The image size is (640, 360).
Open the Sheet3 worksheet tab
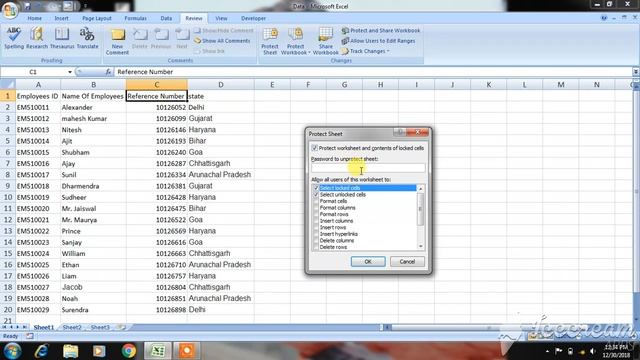(100, 327)
